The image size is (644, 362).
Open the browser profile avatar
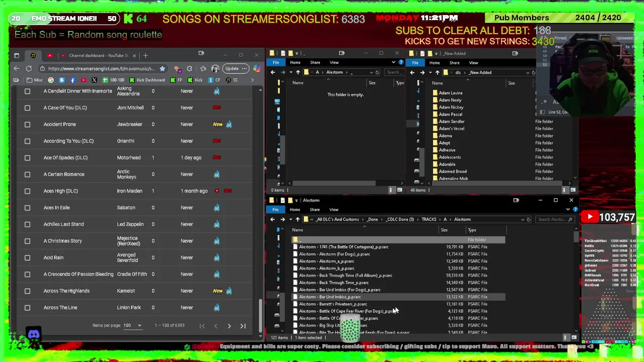(215, 68)
